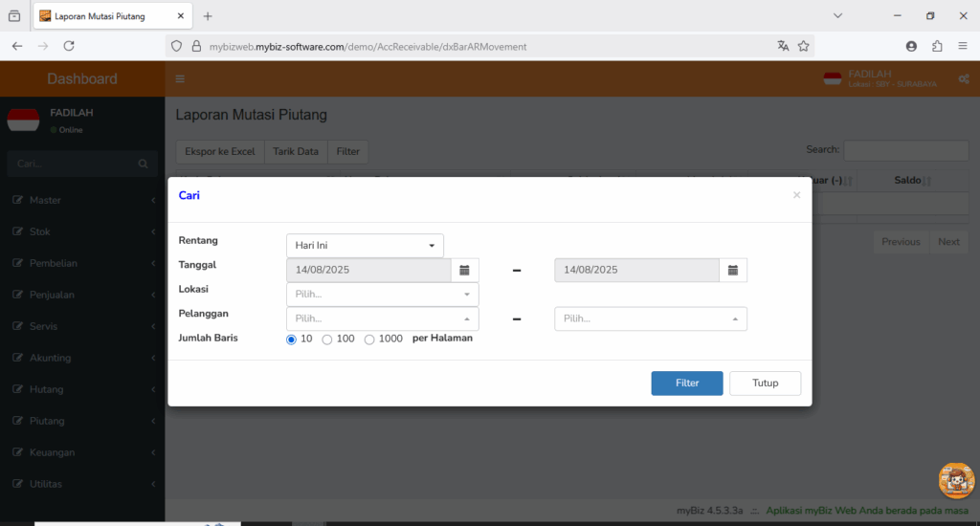Open the browser application menu

click(x=963, y=46)
